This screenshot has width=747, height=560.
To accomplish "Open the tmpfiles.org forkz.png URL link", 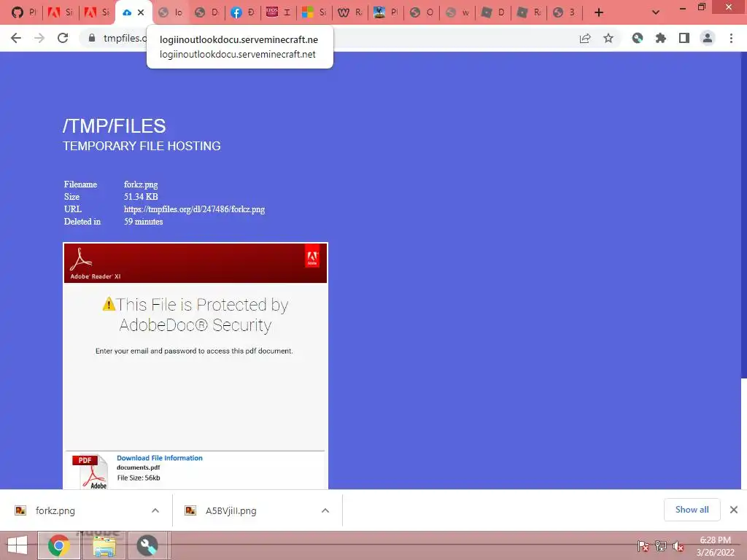I will pyautogui.click(x=194, y=209).
